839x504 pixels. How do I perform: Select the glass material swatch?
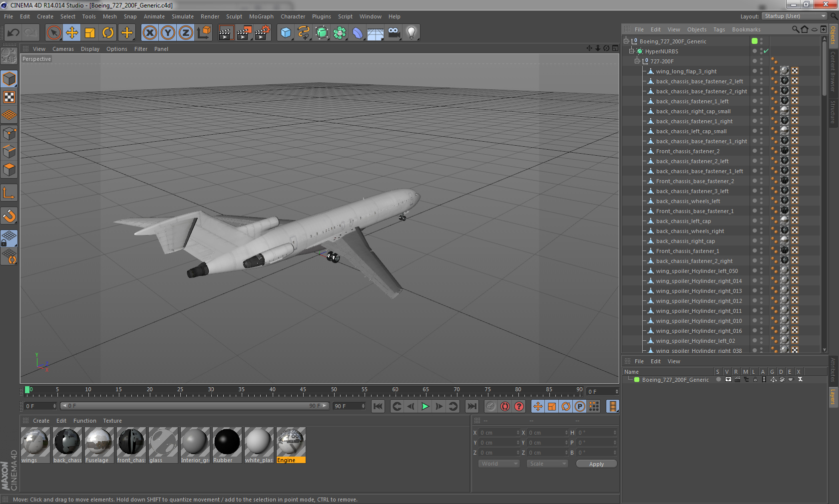[163, 445]
